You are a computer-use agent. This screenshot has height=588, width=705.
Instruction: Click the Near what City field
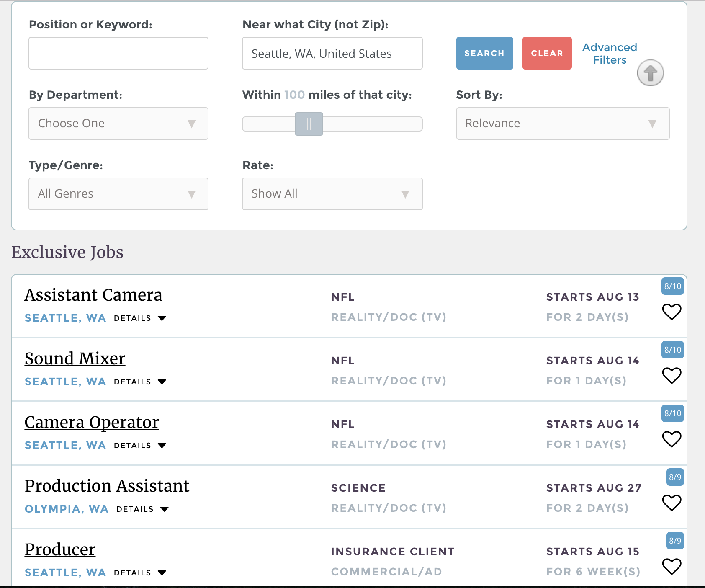point(332,53)
